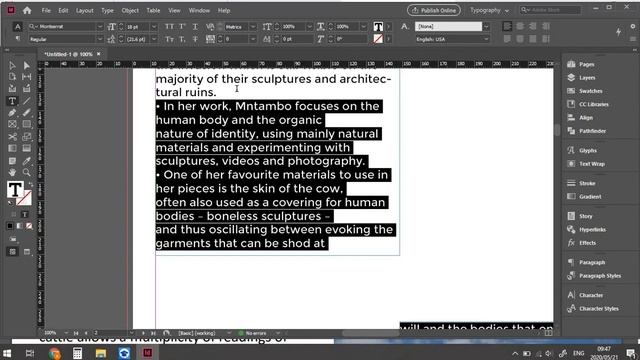Click the Publish Online button
This screenshot has width=640, height=360.
point(434,10)
